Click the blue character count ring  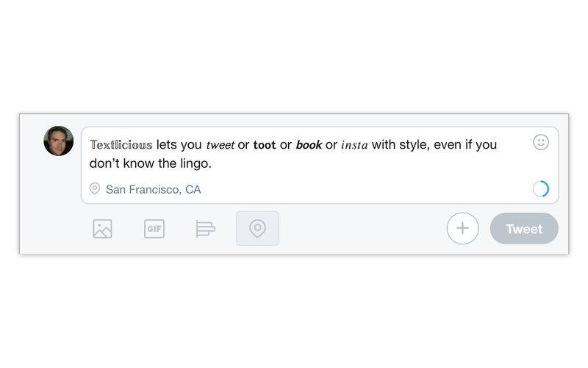click(x=541, y=189)
